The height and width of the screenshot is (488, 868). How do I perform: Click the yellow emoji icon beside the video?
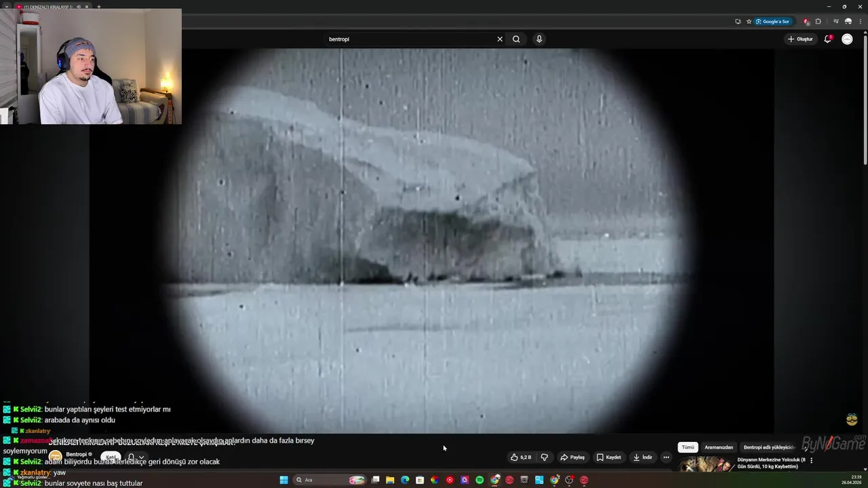coord(852,420)
